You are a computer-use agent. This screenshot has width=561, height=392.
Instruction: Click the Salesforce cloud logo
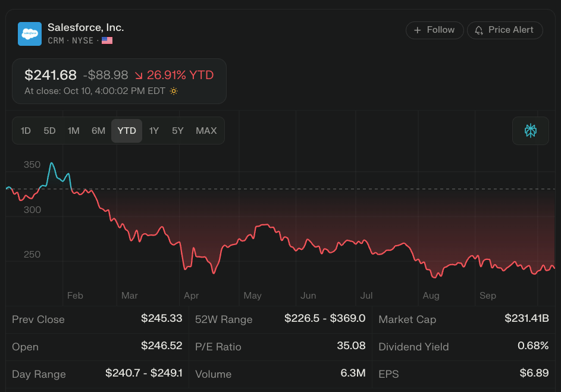tap(30, 34)
